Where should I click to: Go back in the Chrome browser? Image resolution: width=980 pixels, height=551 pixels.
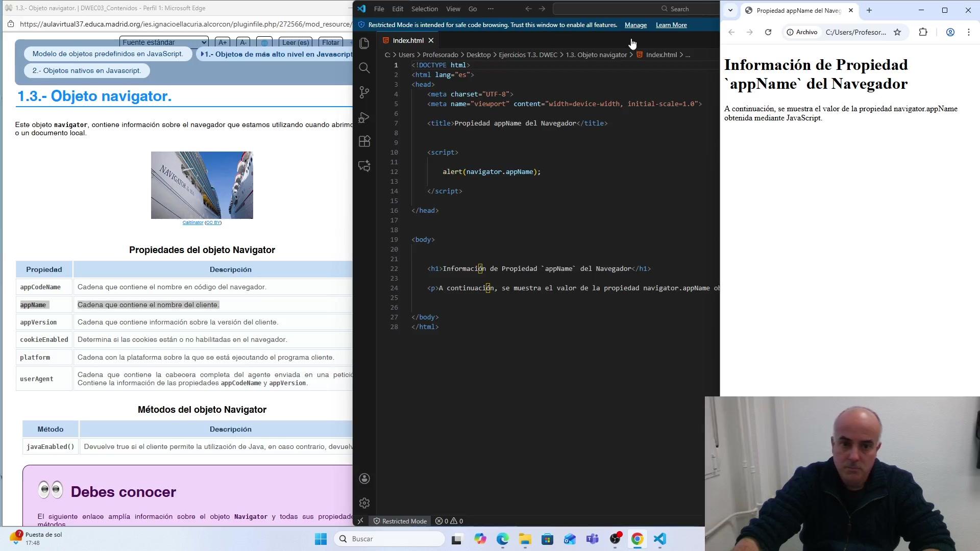click(x=731, y=32)
